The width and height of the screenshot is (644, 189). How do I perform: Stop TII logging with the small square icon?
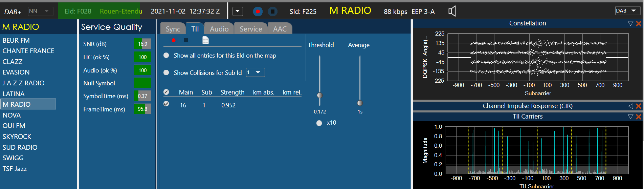point(186,40)
